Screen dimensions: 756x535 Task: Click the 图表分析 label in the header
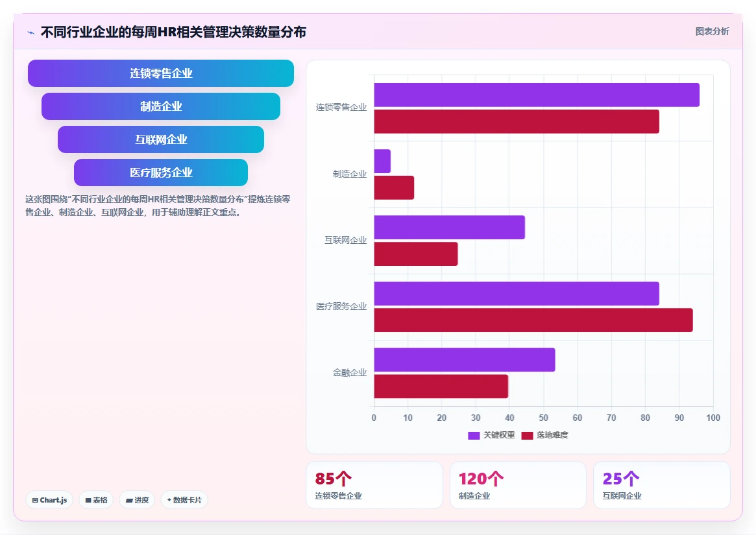(712, 31)
